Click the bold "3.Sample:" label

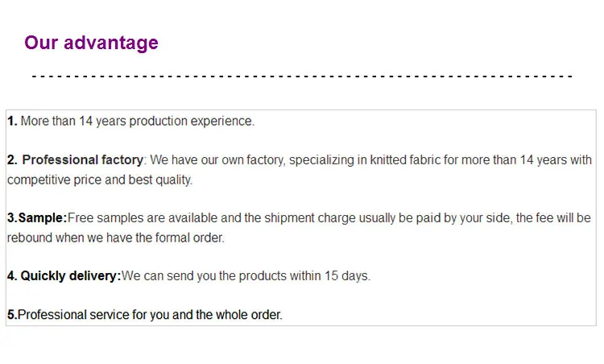pos(37,218)
